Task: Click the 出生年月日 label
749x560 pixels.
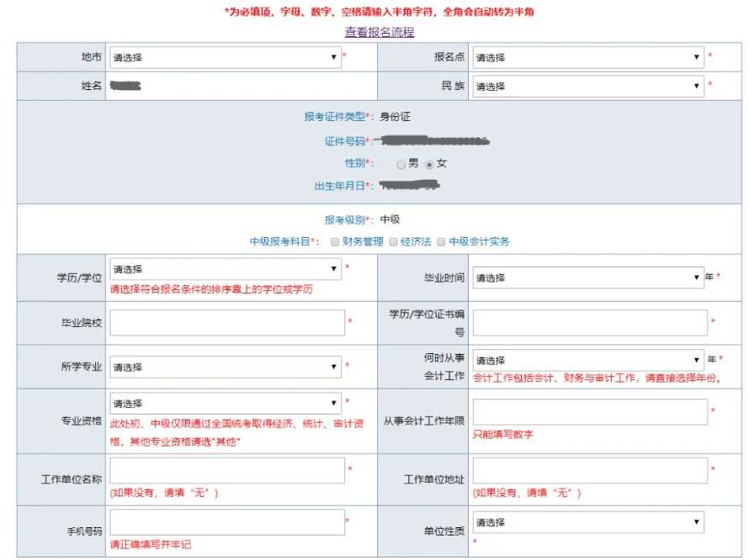Action: point(340,186)
